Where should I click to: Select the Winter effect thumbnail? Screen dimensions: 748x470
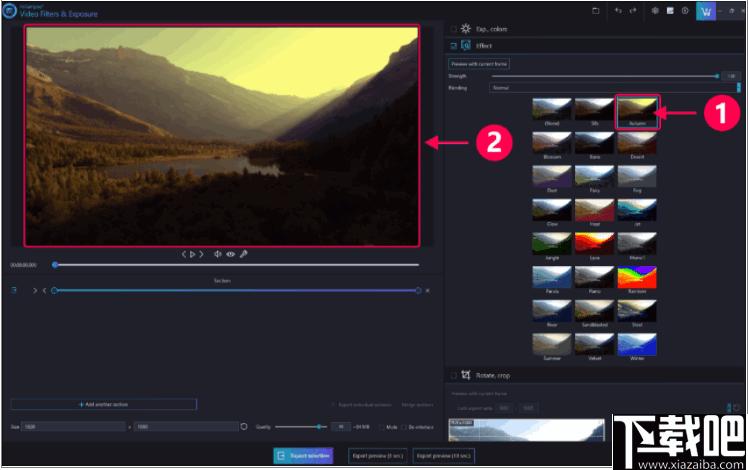637,347
